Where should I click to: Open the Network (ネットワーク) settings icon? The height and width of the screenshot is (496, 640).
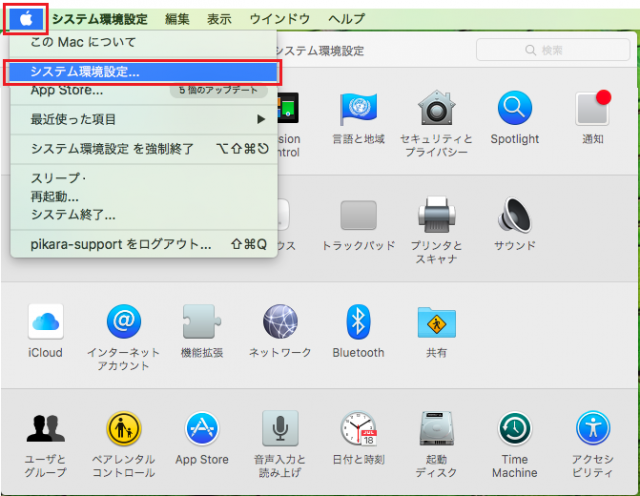(280, 322)
